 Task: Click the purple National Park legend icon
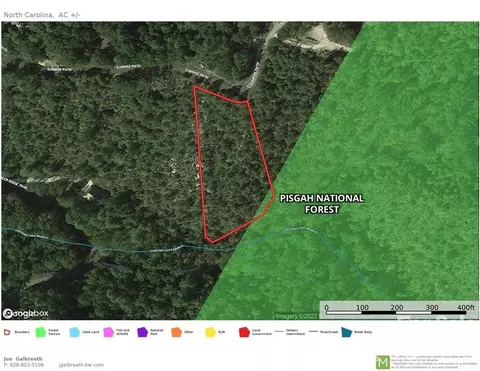pyautogui.click(x=142, y=332)
